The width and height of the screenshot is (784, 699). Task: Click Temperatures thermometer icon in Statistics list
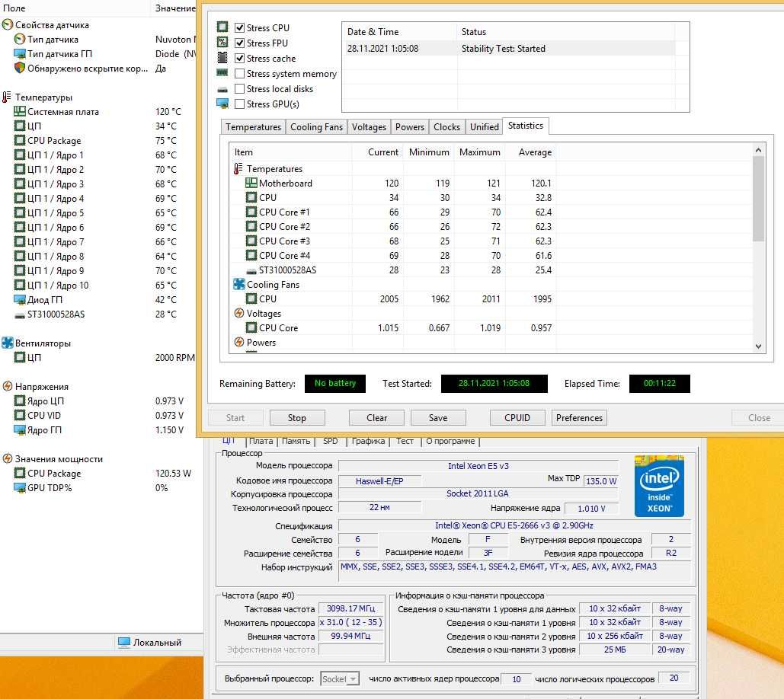(238, 168)
